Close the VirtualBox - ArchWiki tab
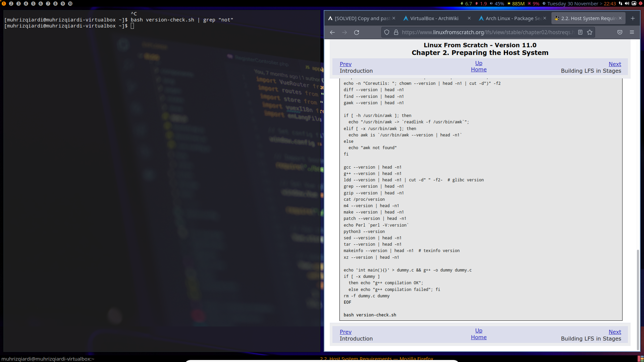Screen dimensions: 644x362 (x=469, y=18)
